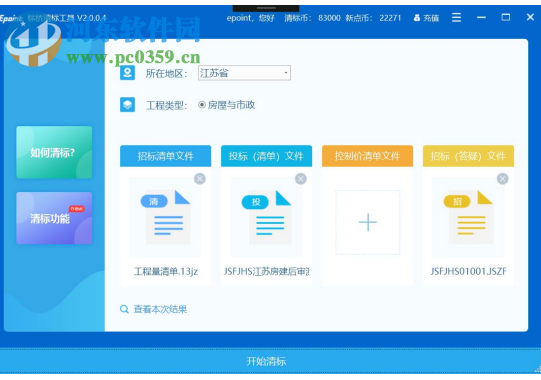Select the 招标（答疑）文件 header
This screenshot has height=380, width=541.
(x=468, y=156)
